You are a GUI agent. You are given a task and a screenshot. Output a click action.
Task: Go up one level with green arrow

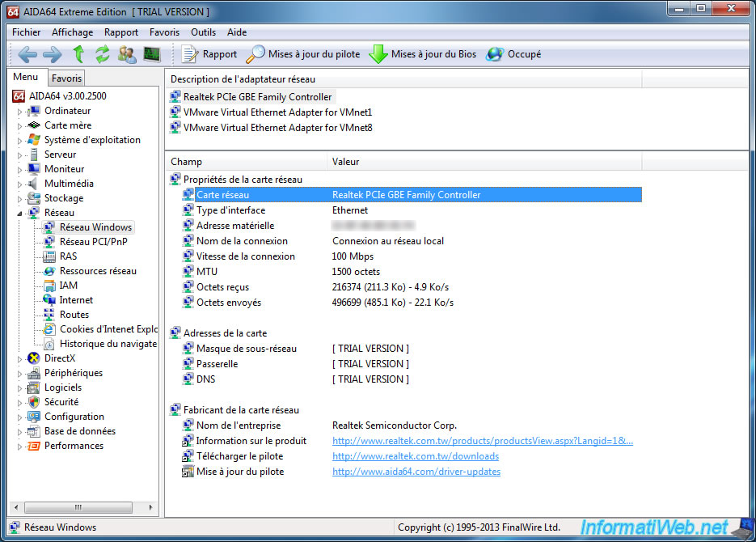click(x=78, y=54)
